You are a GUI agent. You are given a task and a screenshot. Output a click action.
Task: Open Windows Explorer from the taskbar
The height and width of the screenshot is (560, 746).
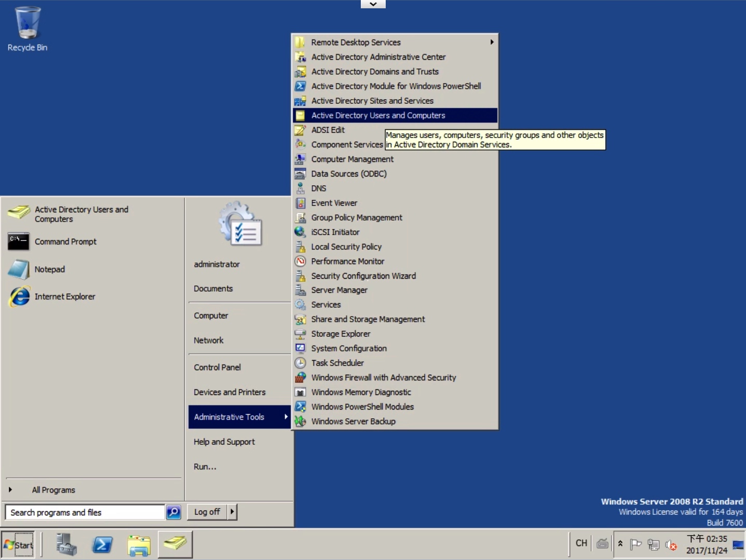(139, 545)
